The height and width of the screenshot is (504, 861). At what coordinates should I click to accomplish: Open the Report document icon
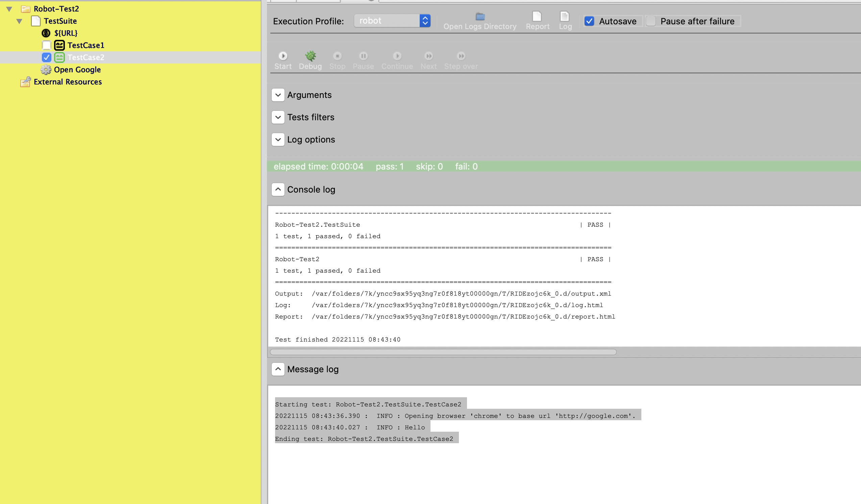537,16
